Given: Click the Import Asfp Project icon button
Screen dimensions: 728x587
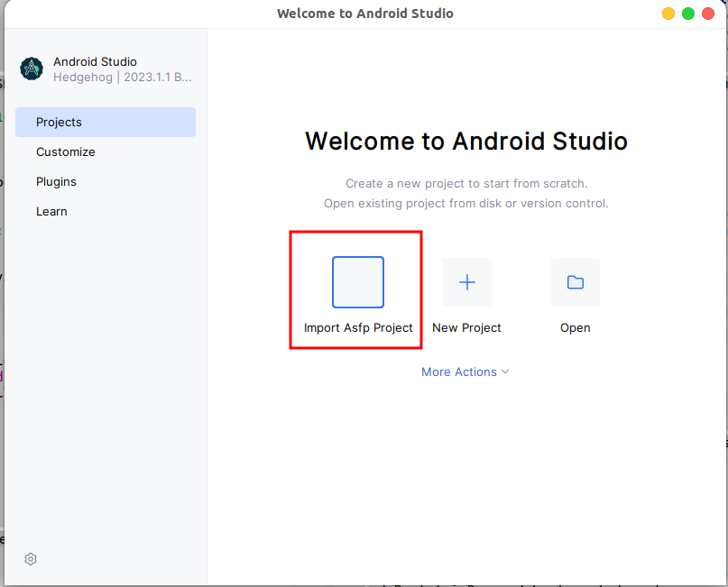Looking at the screenshot, I should (x=358, y=282).
